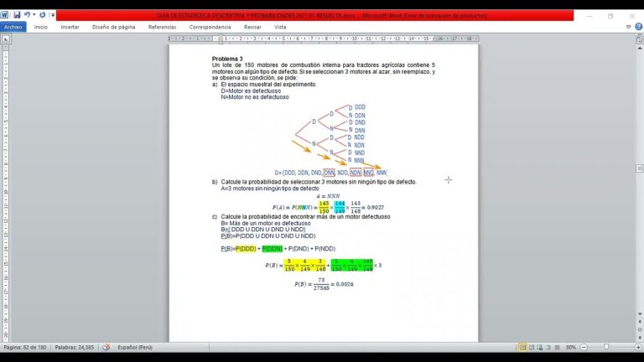Switch to Full Screen Reading view
Image resolution: width=644 pixels, height=362 pixels.
pos(532,347)
